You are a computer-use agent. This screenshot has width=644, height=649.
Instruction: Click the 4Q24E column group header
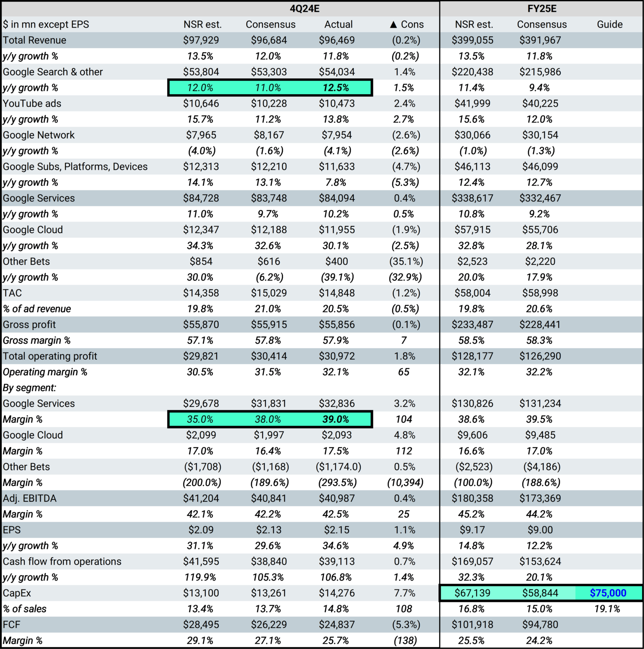(x=304, y=9)
